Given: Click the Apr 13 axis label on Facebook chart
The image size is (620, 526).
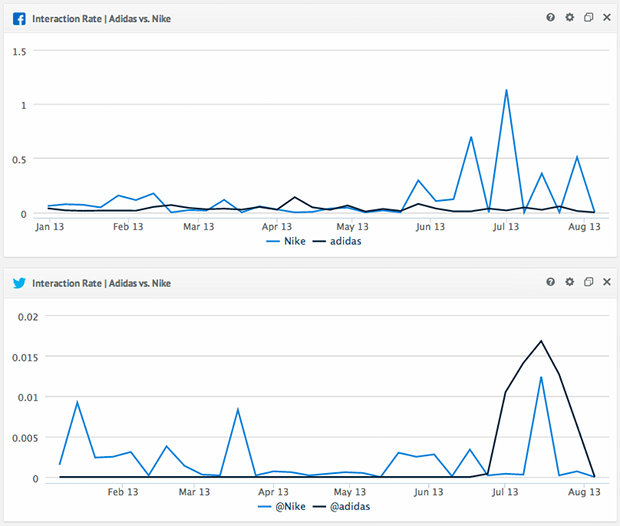Looking at the screenshot, I should point(277,227).
